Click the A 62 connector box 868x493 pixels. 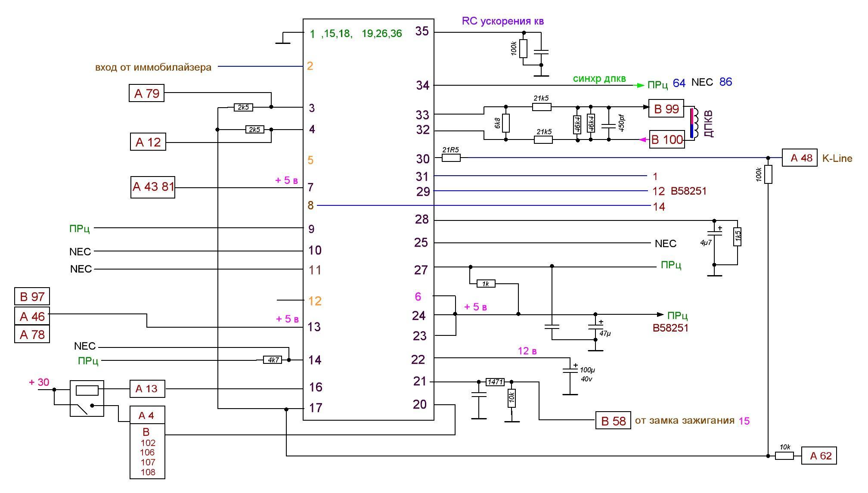[x=818, y=456]
